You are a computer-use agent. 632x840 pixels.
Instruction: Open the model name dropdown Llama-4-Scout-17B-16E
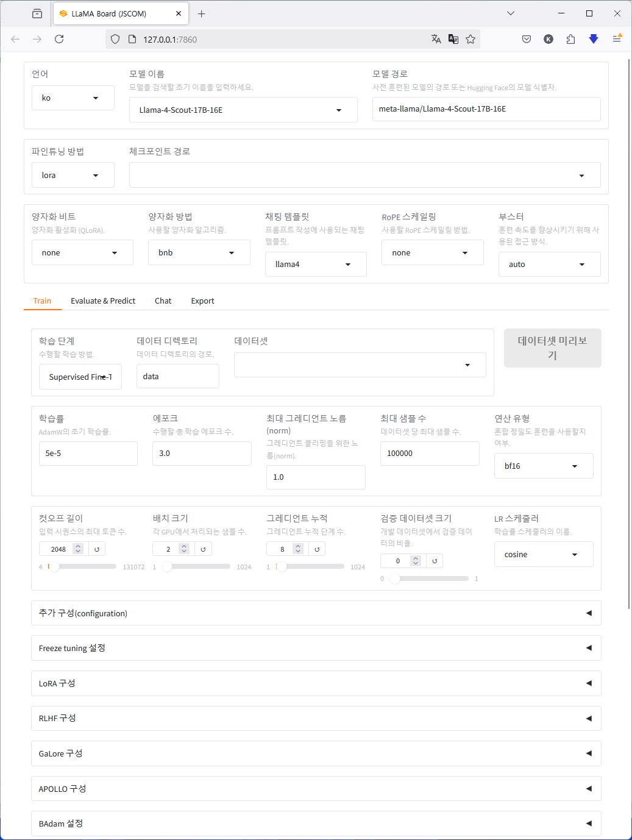pos(243,110)
